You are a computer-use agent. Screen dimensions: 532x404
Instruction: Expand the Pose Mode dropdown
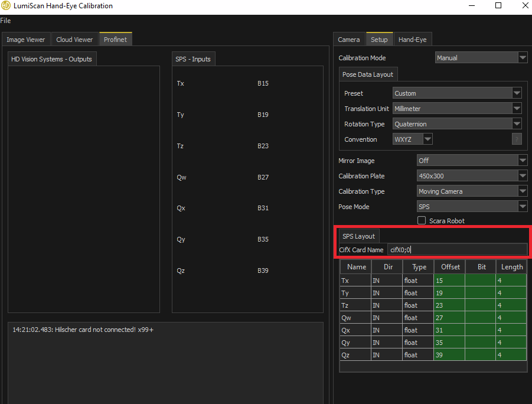(472, 206)
